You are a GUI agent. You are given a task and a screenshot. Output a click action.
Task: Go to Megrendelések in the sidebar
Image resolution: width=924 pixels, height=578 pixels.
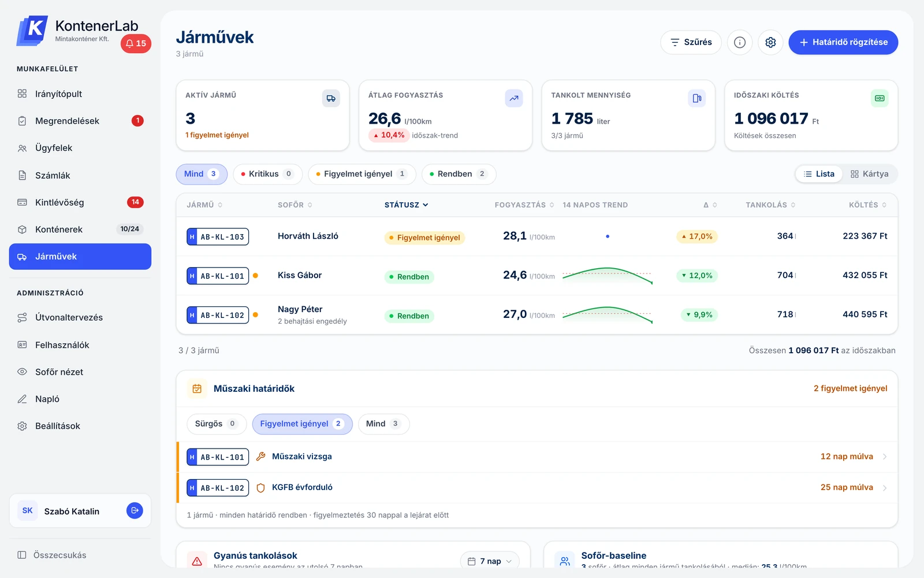[x=80, y=121]
